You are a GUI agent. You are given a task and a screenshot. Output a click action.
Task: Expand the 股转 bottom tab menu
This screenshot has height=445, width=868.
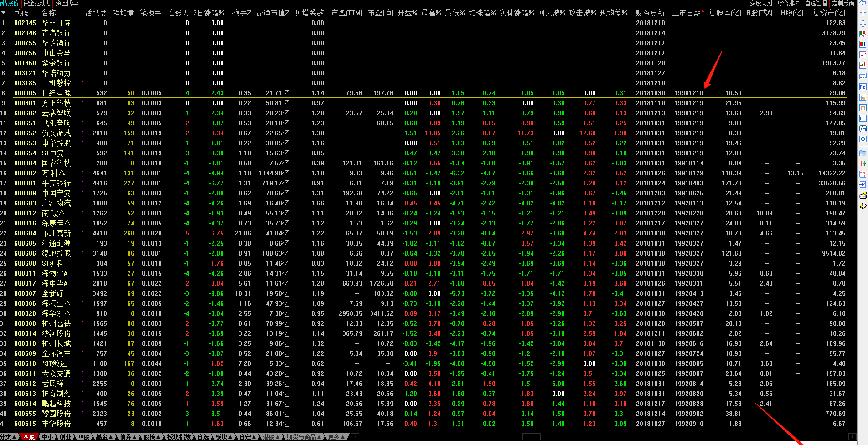[x=152, y=437]
